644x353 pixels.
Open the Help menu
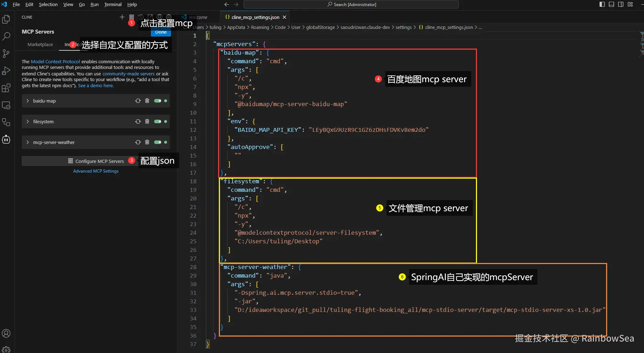point(132,4)
